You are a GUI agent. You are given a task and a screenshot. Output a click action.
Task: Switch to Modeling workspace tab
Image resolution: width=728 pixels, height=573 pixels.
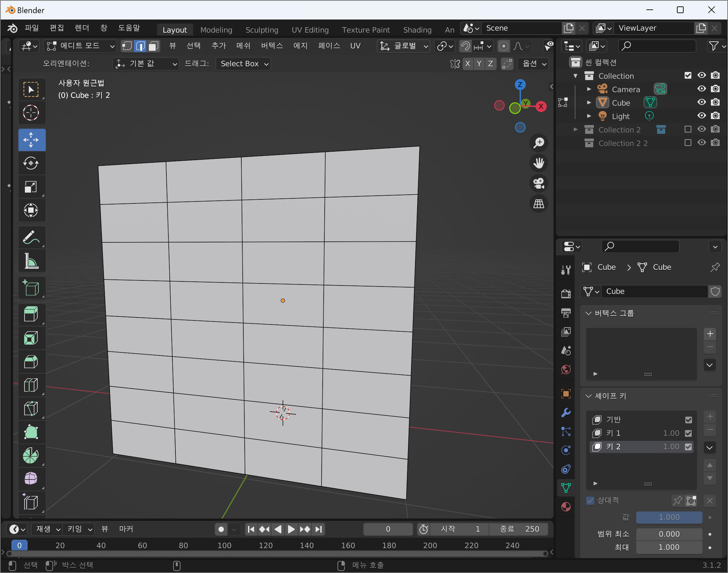[216, 30]
